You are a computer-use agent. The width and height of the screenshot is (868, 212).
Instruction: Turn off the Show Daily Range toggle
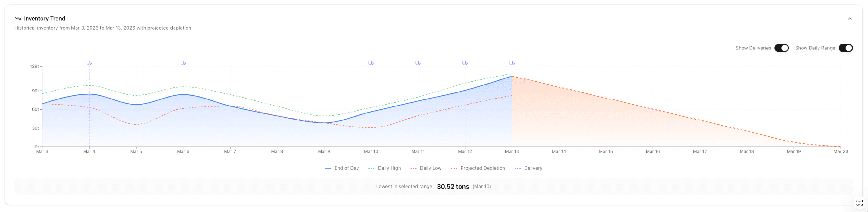(x=846, y=48)
